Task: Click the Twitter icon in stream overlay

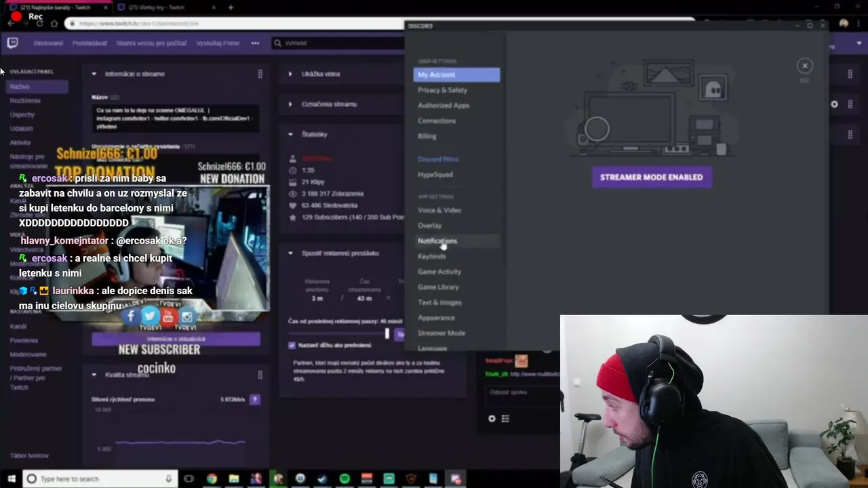Action: click(150, 316)
